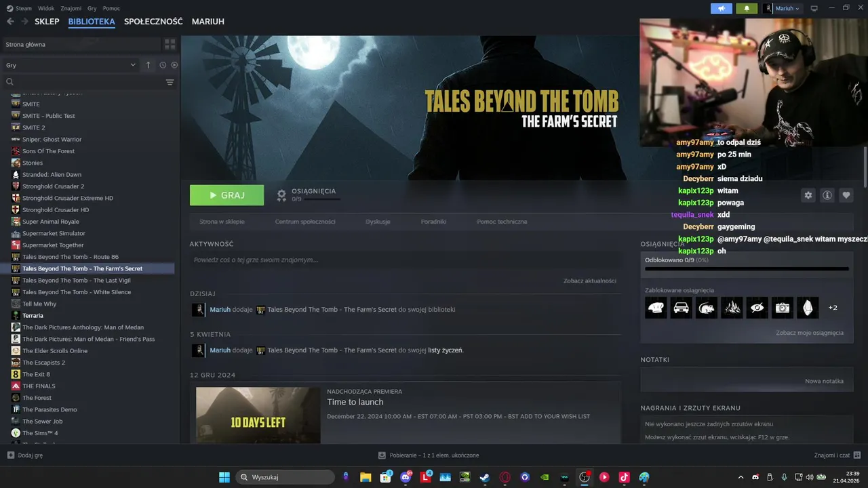Screen dimensions: 868x488
Task: Open the Poradniki link
Action: click(x=433, y=222)
